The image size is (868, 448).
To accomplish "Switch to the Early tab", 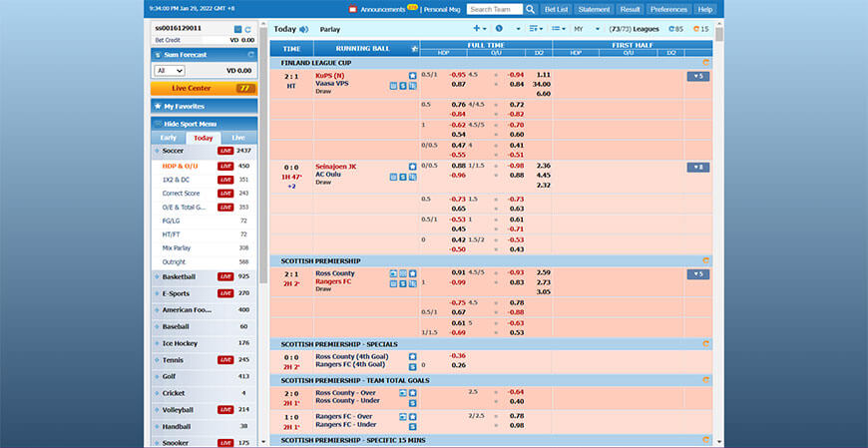I will [169, 138].
